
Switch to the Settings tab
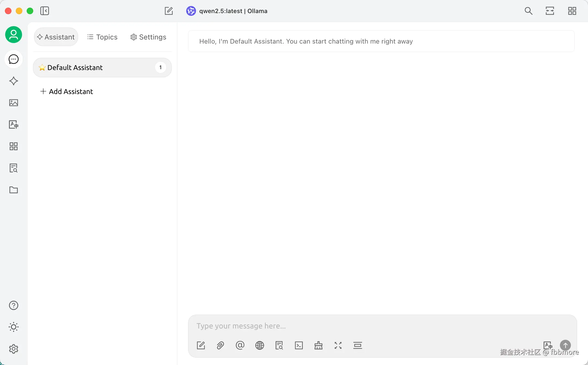click(x=148, y=37)
